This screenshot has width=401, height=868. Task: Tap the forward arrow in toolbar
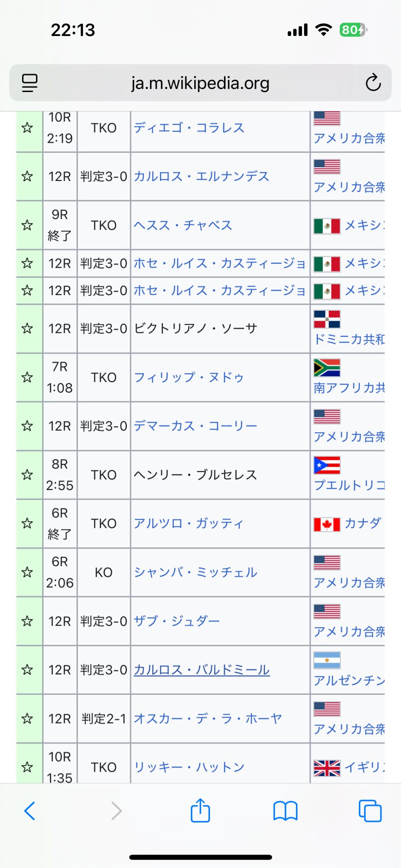pos(116,810)
